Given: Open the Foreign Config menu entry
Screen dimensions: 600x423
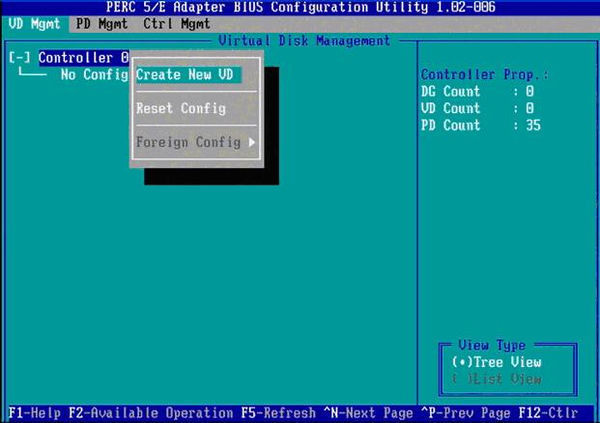Looking at the screenshot, I should click(x=188, y=142).
